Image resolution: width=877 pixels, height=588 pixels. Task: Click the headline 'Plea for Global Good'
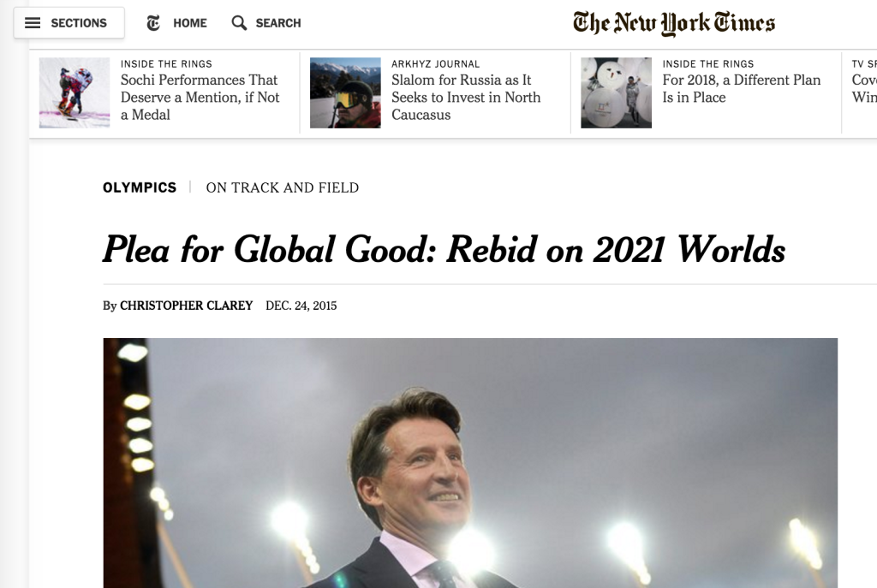click(444, 249)
